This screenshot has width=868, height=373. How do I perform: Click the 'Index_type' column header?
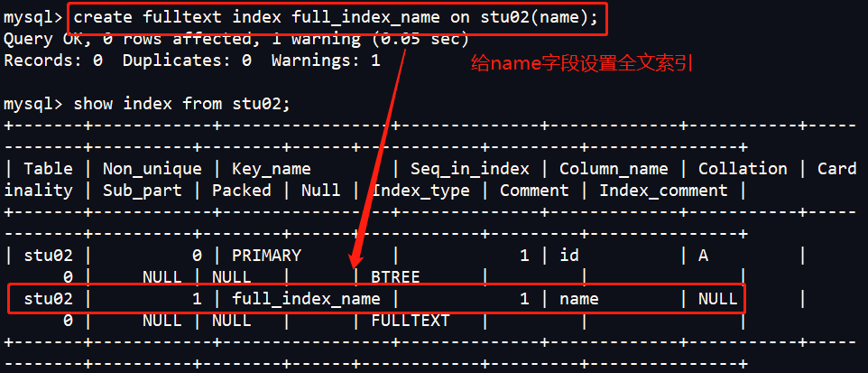(420, 190)
